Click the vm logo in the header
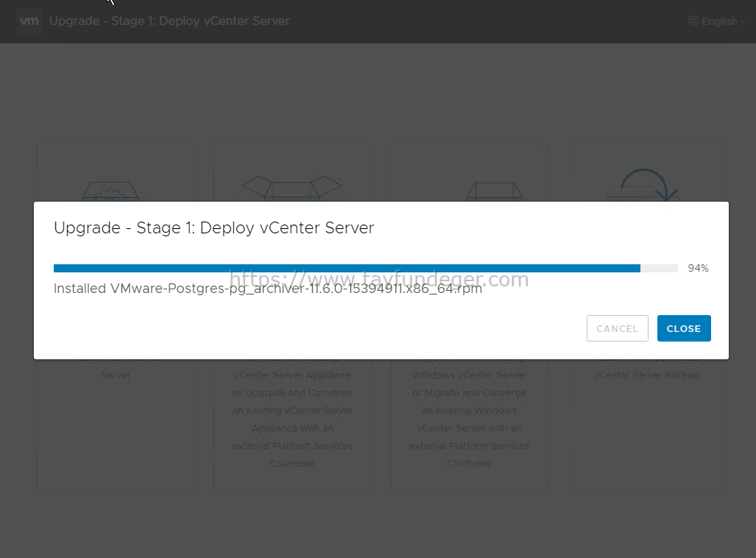756x558 pixels. (x=29, y=21)
